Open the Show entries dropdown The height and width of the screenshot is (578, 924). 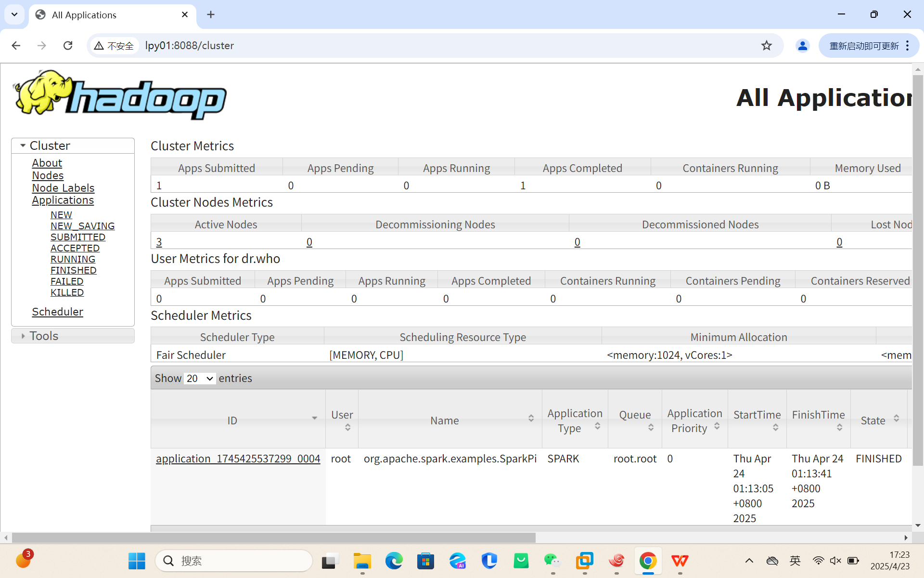point(200,379)
